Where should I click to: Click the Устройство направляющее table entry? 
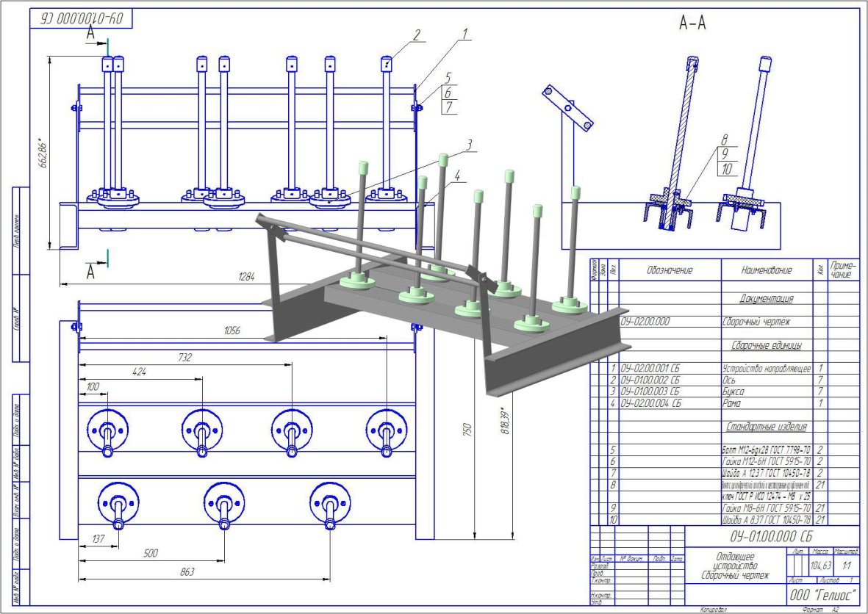coord(767,368)
